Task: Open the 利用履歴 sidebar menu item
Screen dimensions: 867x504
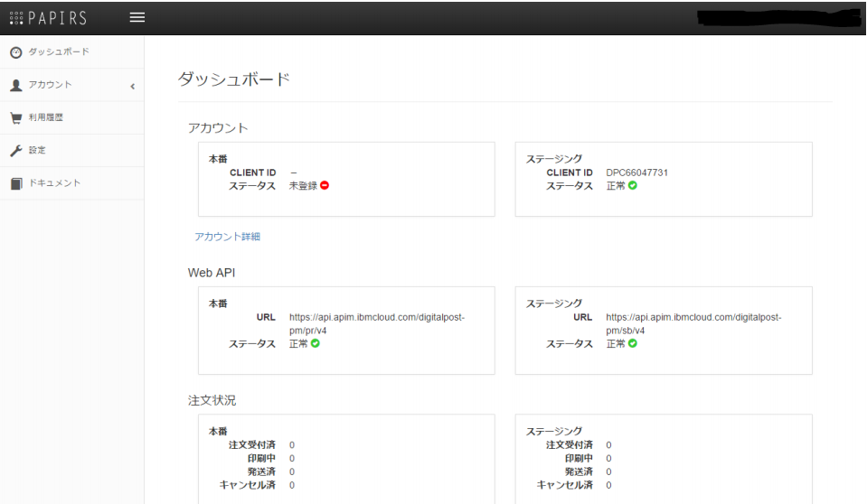Action: [x=45, y=117]
